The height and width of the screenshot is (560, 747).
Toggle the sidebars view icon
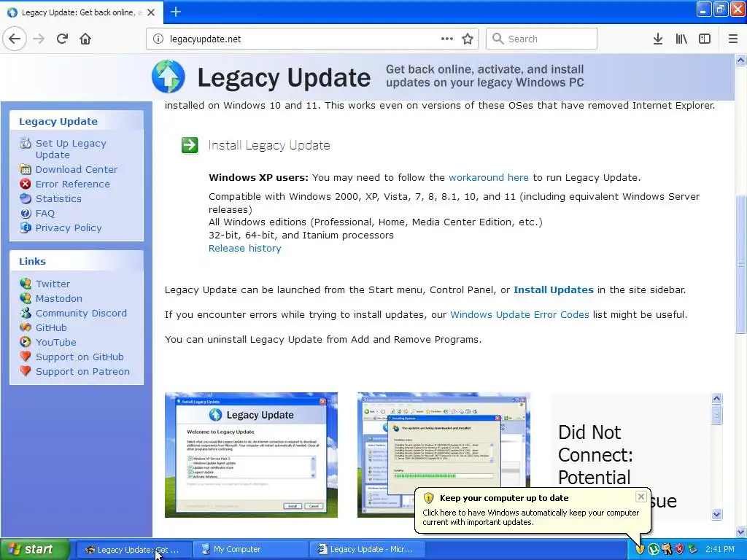705,39
